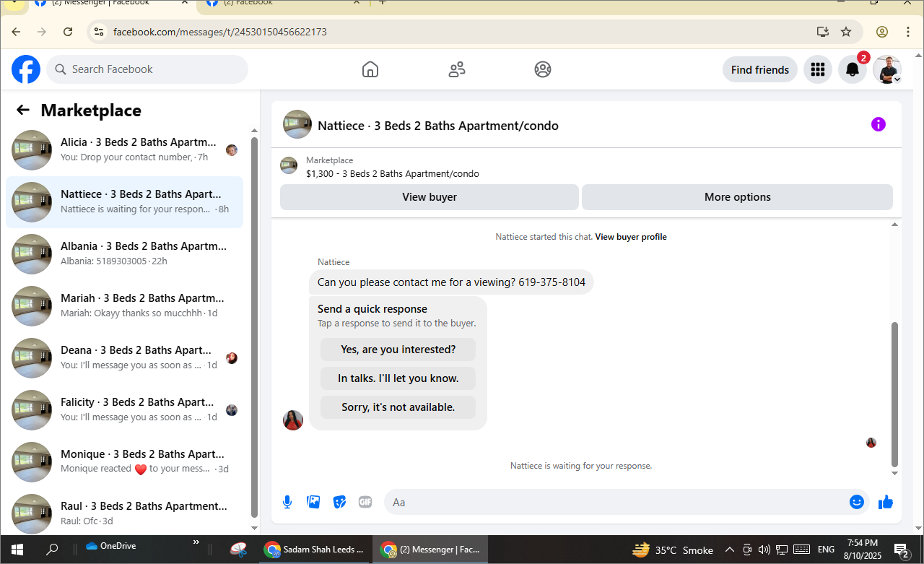Open the Mariah conversation
924x564 pixels.
click(124, 305)
